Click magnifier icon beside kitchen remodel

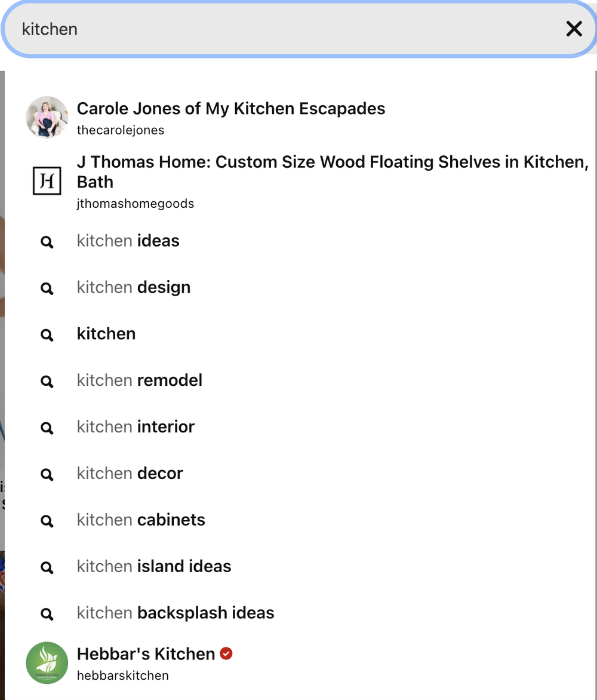47,381
